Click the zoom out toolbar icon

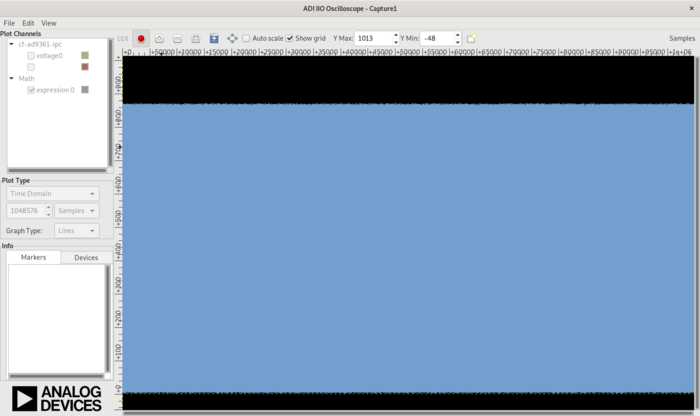[x=177, y=38]
